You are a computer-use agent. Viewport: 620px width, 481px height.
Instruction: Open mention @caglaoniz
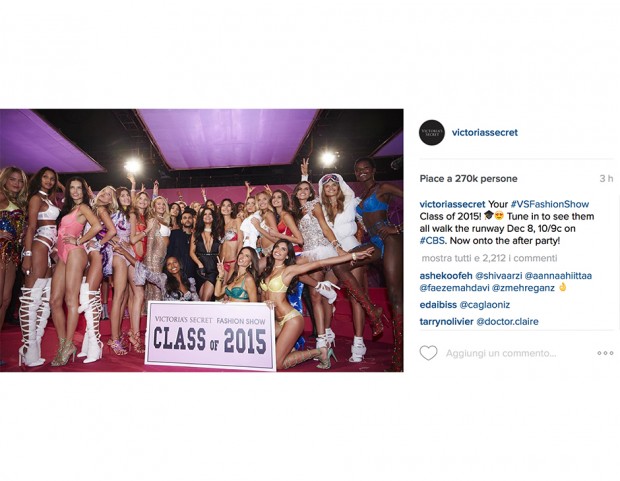point(485,305)
